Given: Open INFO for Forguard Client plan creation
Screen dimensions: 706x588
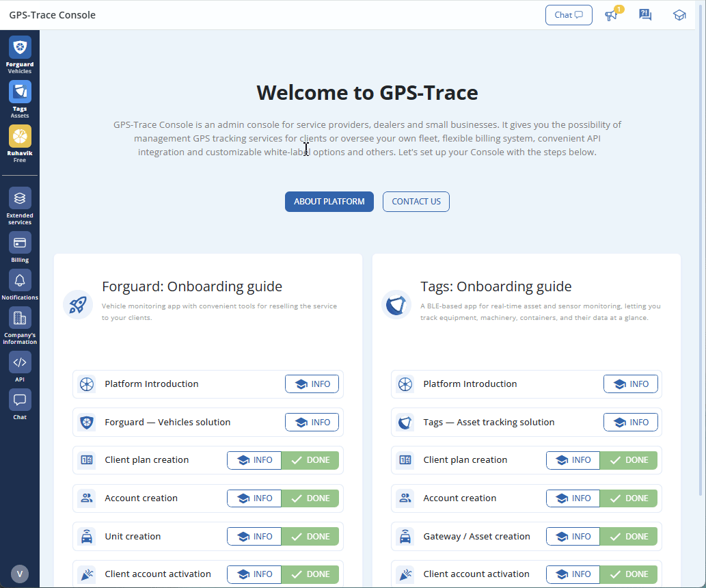Looking at the screenshot, I should point(254,460).
